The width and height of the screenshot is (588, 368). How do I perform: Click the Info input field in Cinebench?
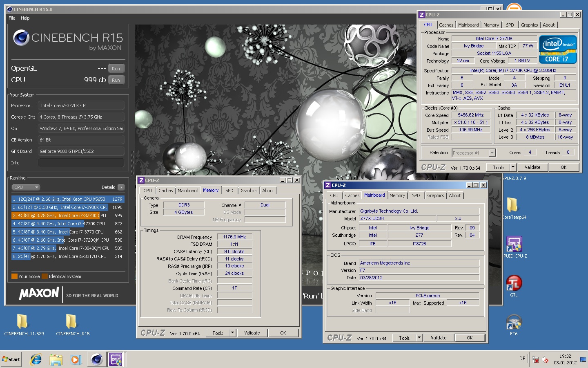coord(81,163)
